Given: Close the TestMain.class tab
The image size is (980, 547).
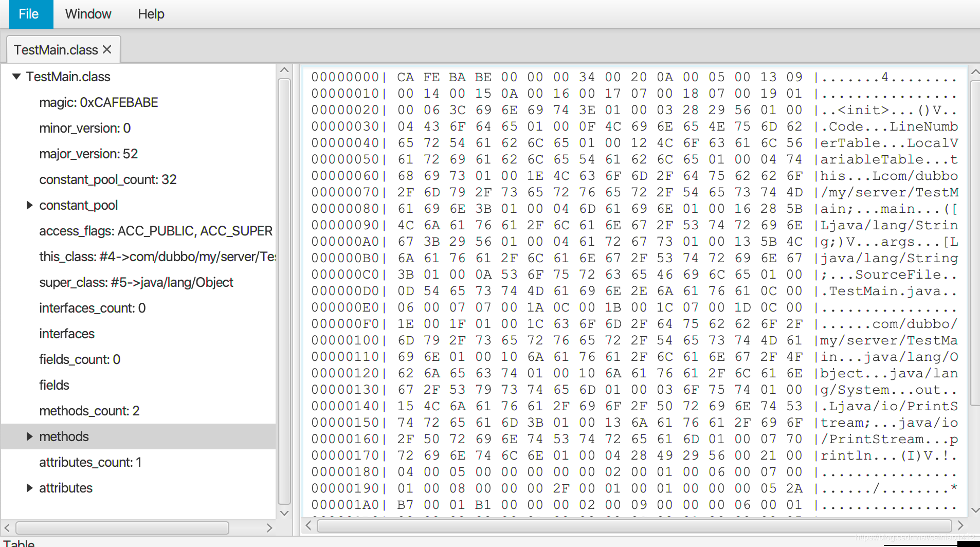Looking at the screenshot, I should (107, 50).
